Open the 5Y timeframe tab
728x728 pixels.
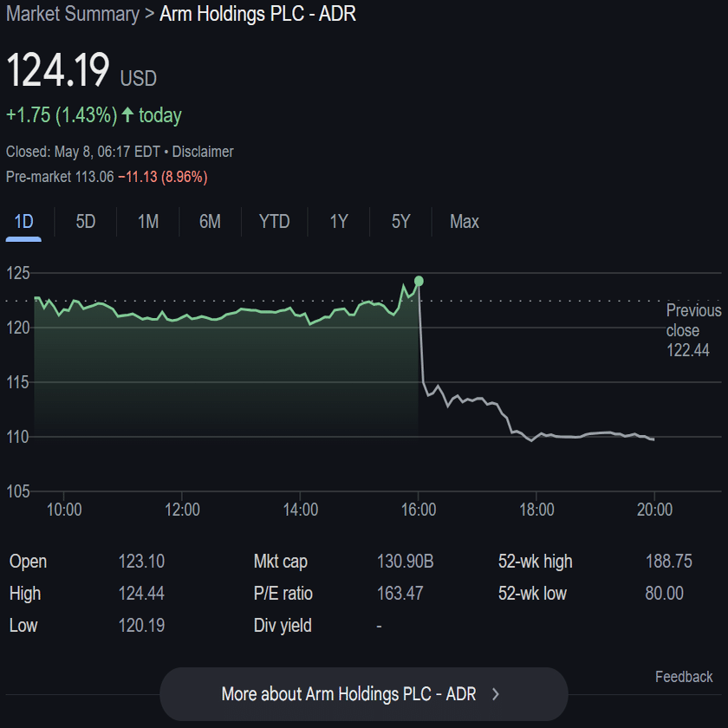tap(400, 222)
